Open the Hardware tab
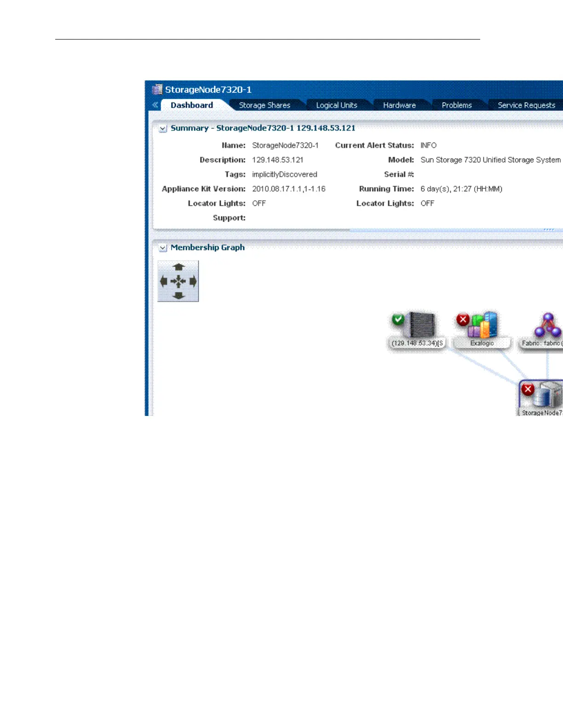 pos(399,105)
